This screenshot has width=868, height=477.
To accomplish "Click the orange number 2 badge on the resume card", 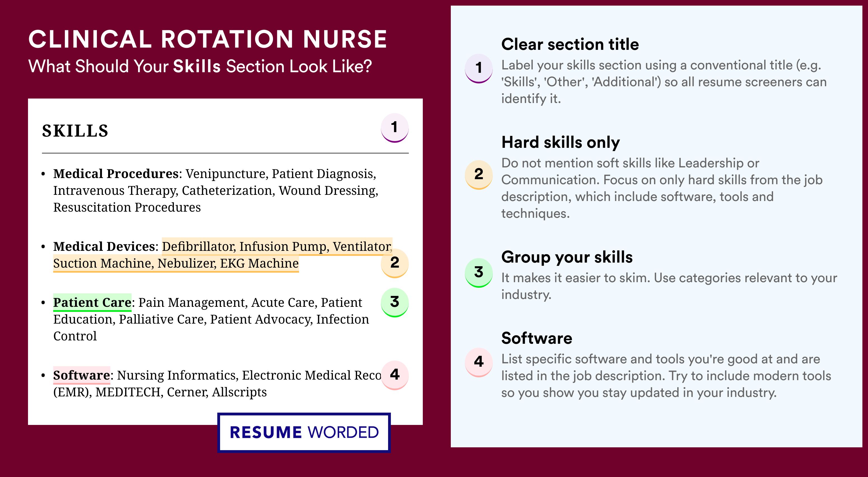I will [x=394, y=263].
